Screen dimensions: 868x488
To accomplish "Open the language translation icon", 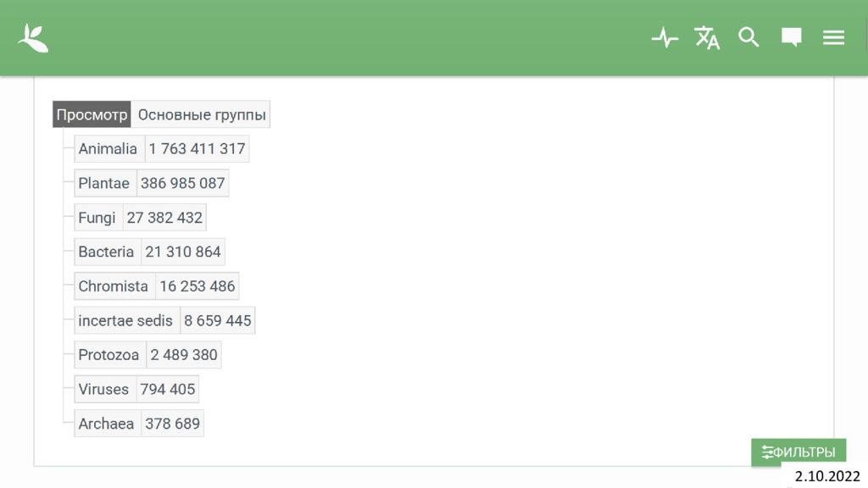I will tap(707, 37).
